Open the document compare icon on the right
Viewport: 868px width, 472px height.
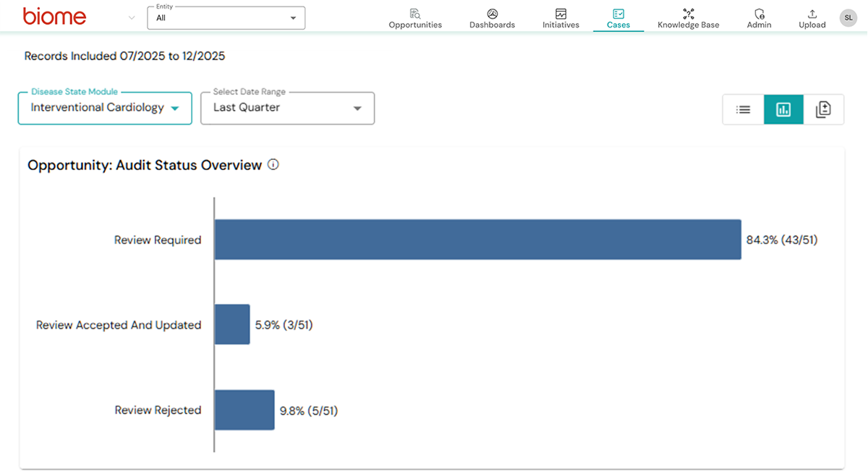824,108
